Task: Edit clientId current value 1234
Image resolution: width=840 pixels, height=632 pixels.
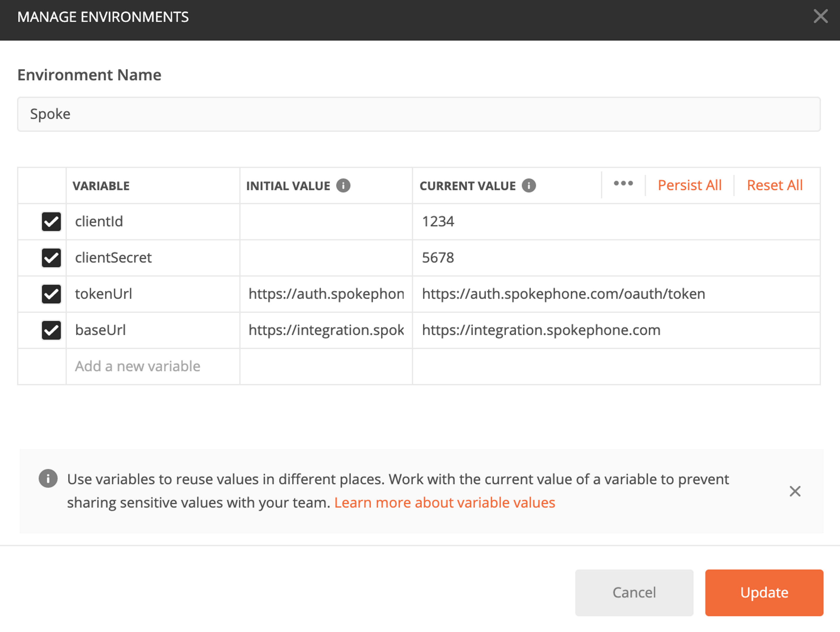Action: (x=570, y=222)
